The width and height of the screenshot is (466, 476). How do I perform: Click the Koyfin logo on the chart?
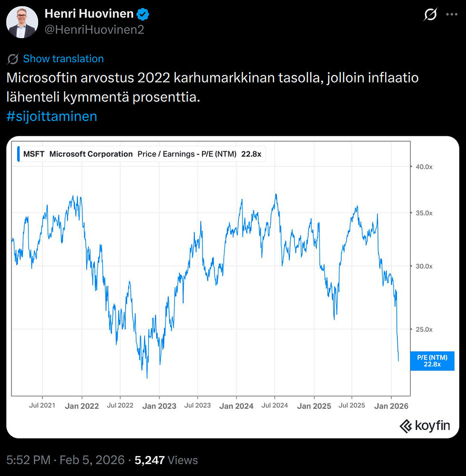[425, 425]
